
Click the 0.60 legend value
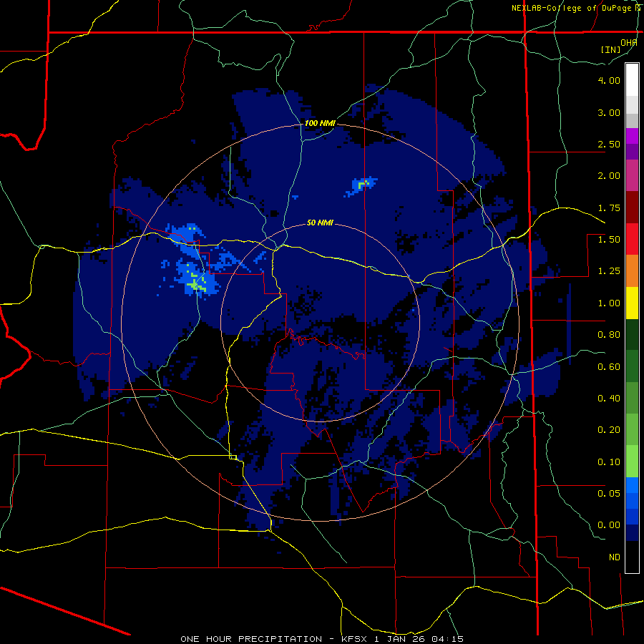point(609,367)
